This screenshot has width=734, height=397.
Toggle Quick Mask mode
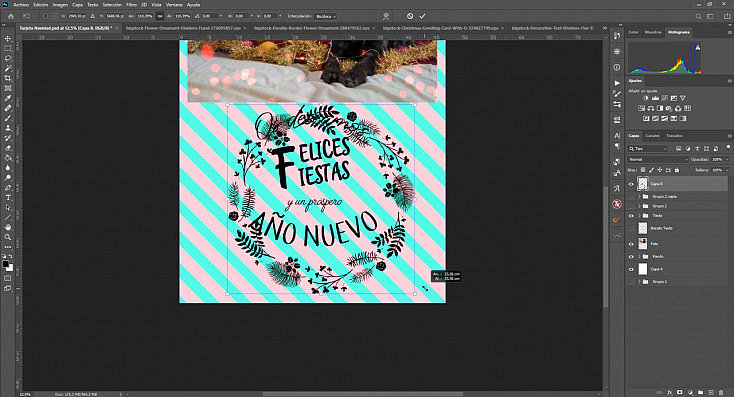(7, 278)
